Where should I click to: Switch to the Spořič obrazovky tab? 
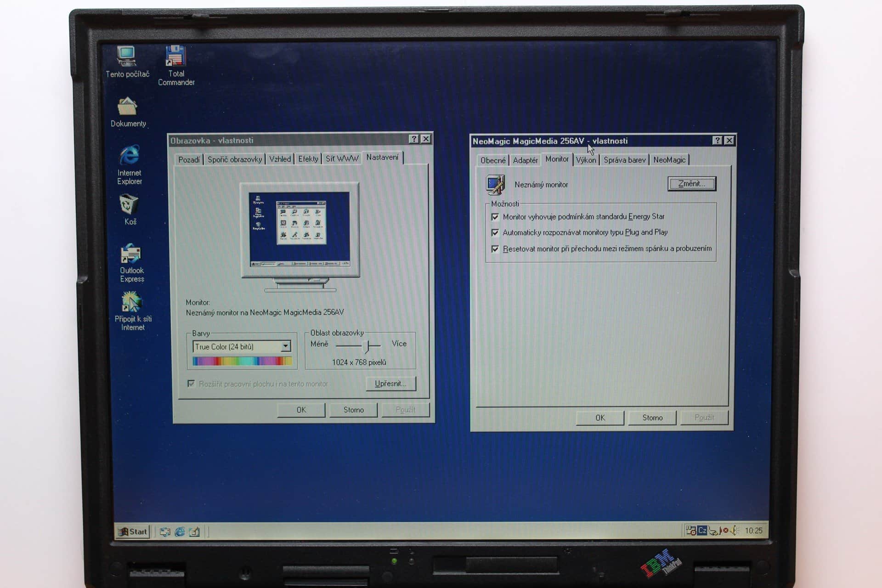click(234, 159)
